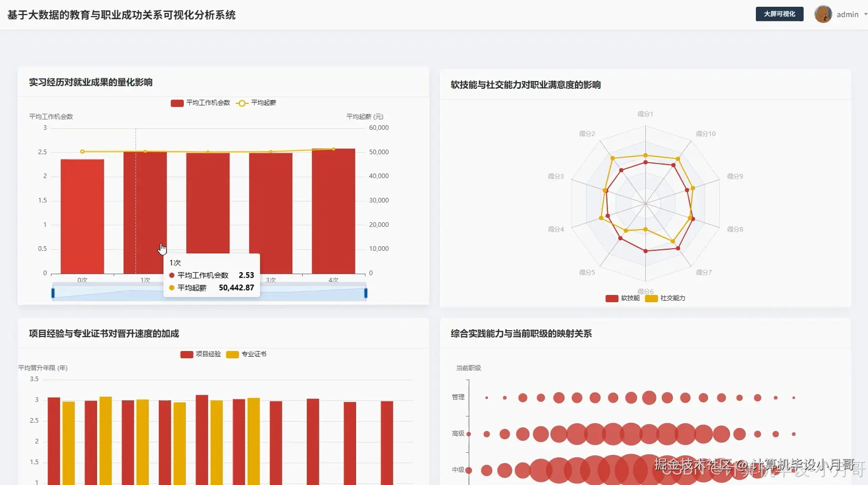Open the admin user avatar
This screenshot has height=485, width=868.
click(823, 14)
